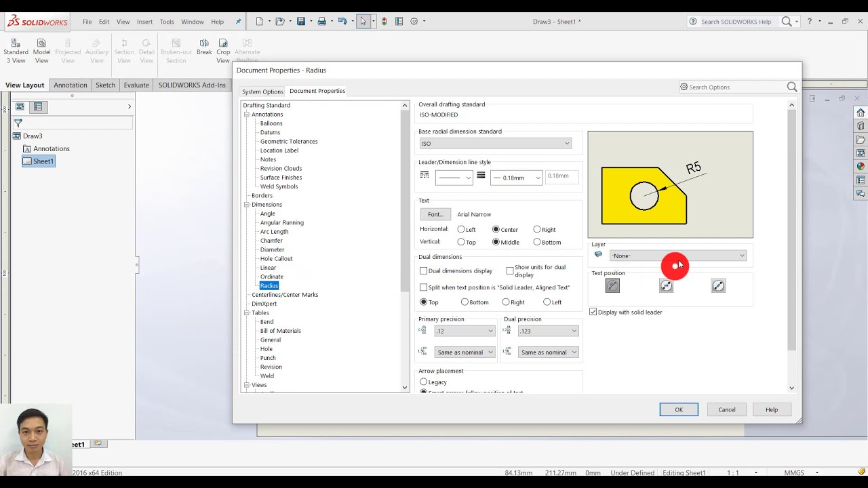Click the custom line thickness 0.18mm field
The width and height of the screenshot is (868, 488).
click(562, 176)
